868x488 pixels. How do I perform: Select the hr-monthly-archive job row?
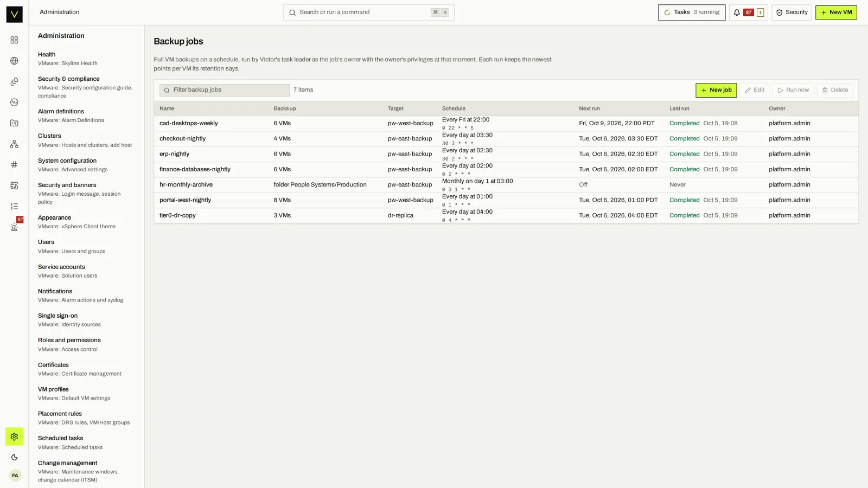click(506, 185)
